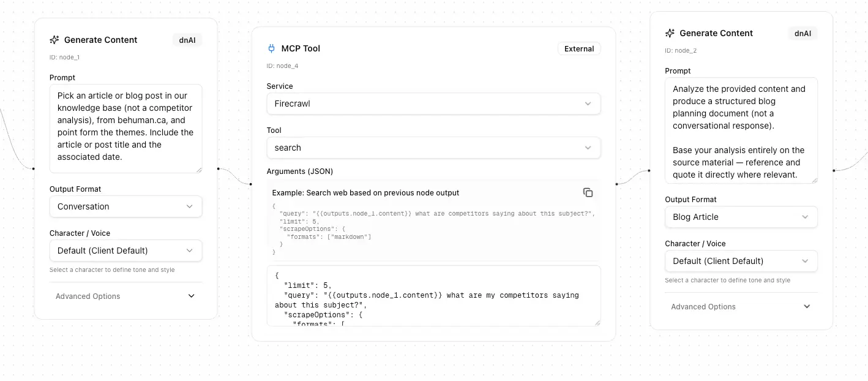Click inside the Arguments JSON editor field
This screenshot has width=868, height=381.
(x=433, y=295)
